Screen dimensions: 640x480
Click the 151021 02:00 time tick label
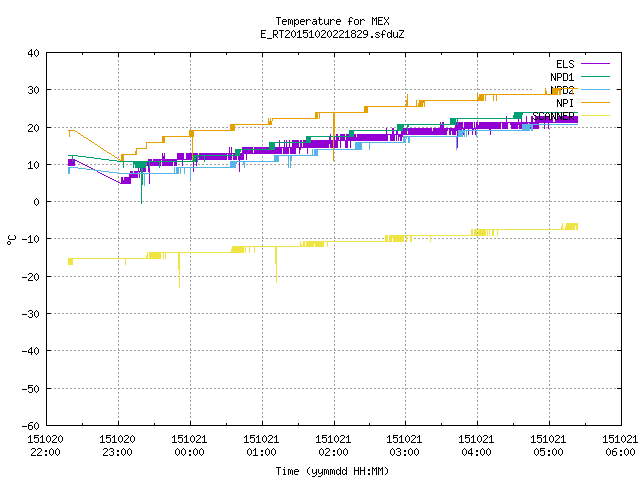[x=333, y=446]
